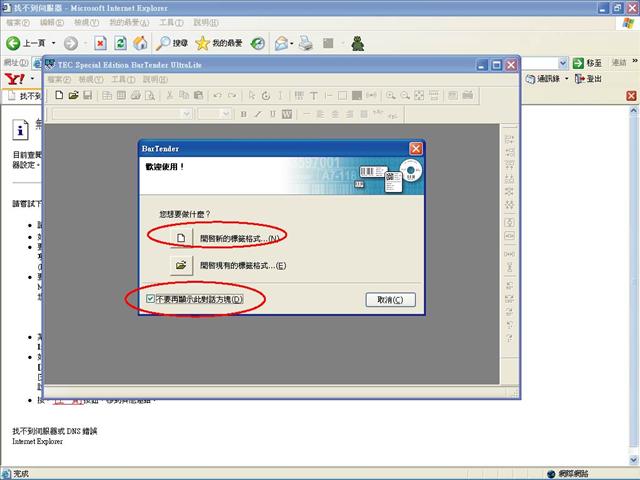Select the line drawing tool in BarTender
Screen dimensions: 640x480
pos(328,95)
